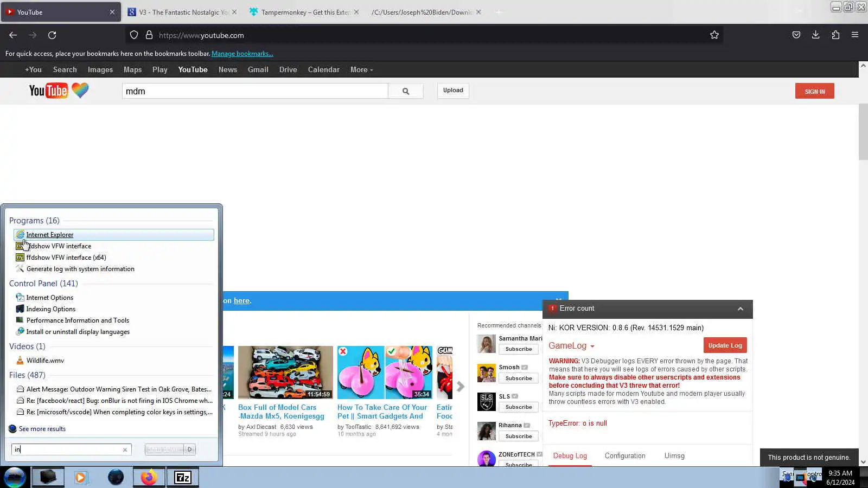Subscribe to the Rihanna channel
The image size is (868, 488).
pyautogui.click(x=519, y=436)
